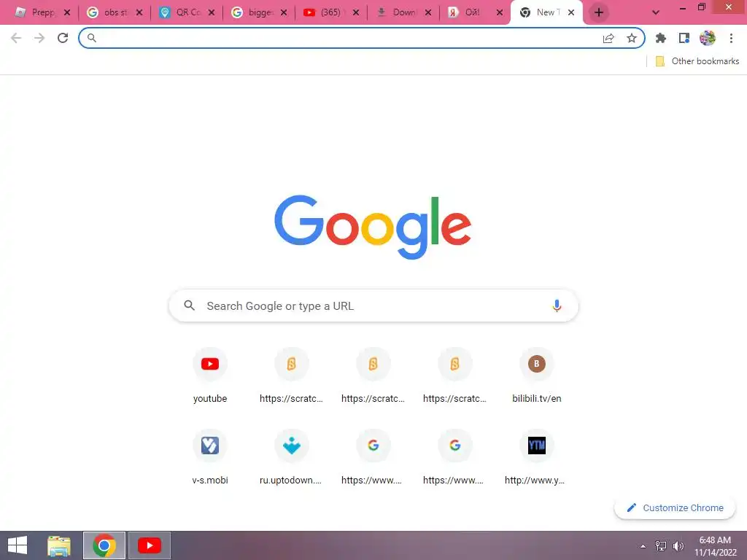Open File Explorer from taskbar
This screenshot has width=747, height=560.
click(59, 545)
